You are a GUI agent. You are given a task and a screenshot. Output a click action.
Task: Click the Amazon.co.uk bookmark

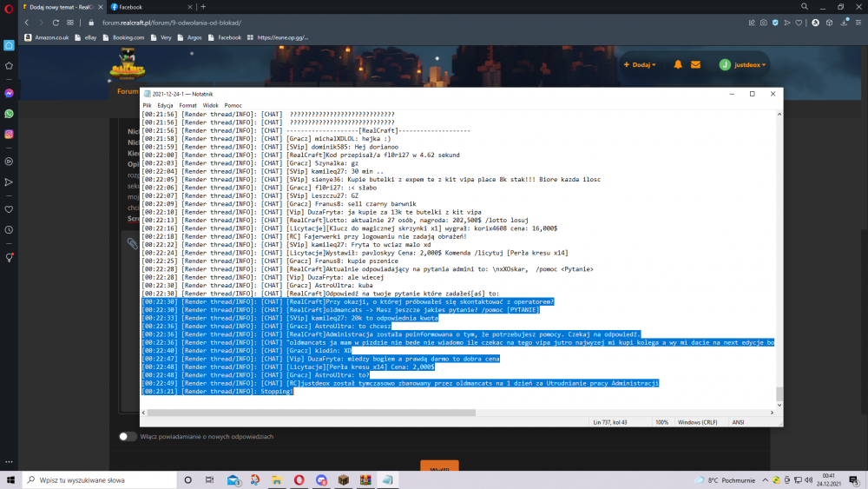49,37
